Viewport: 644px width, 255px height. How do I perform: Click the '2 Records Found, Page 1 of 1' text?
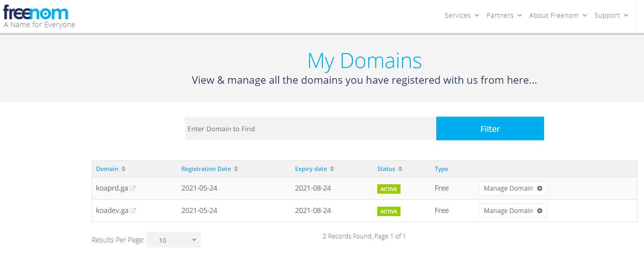pos(364,236)
